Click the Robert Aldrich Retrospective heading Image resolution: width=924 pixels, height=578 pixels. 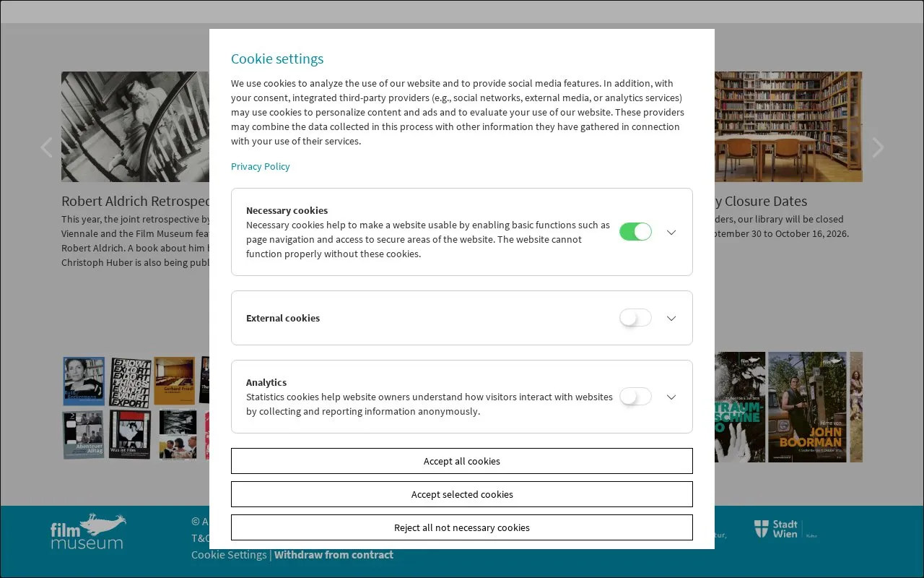(136, 201)
